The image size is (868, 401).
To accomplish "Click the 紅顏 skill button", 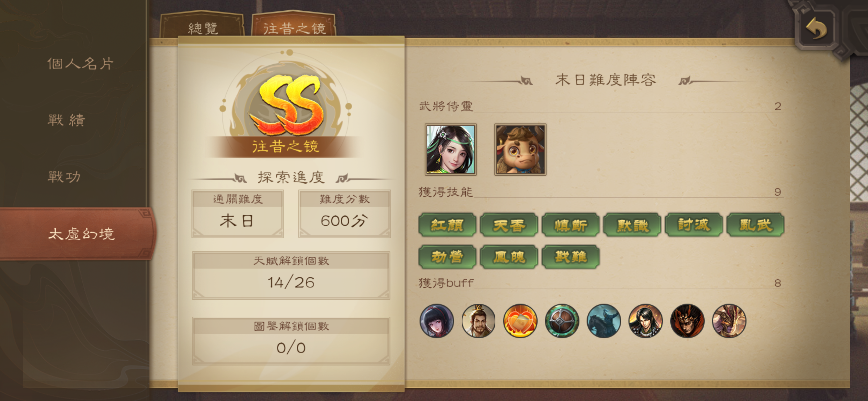I will coord(447,225).
